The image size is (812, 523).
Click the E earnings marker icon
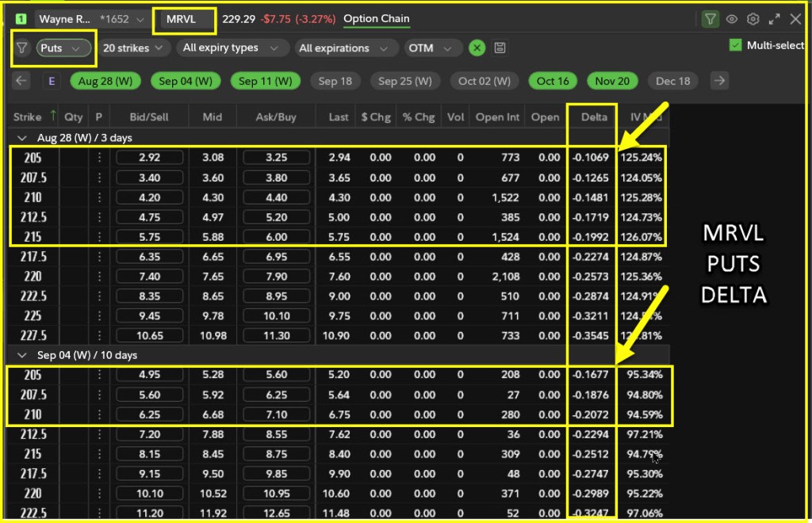52,81
